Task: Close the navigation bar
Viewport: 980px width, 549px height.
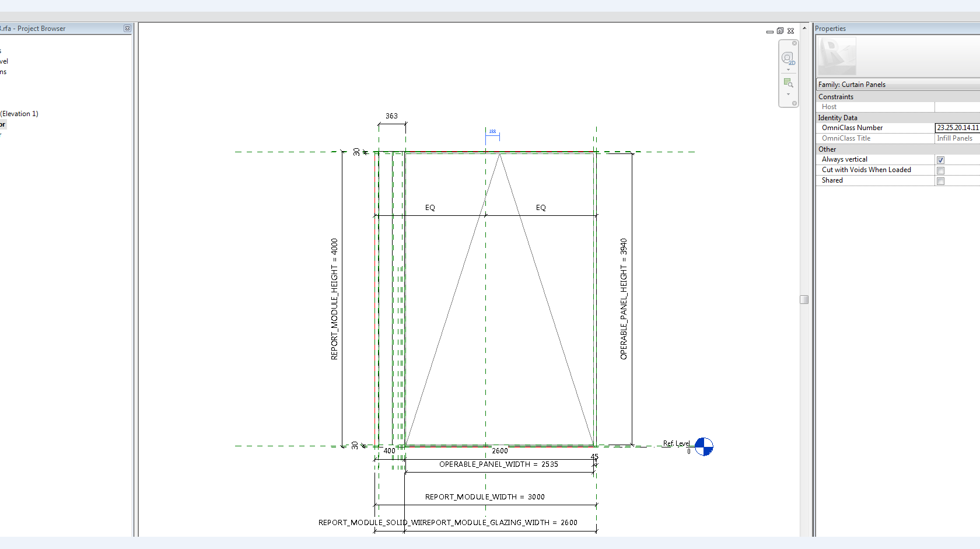Action: 794,43
